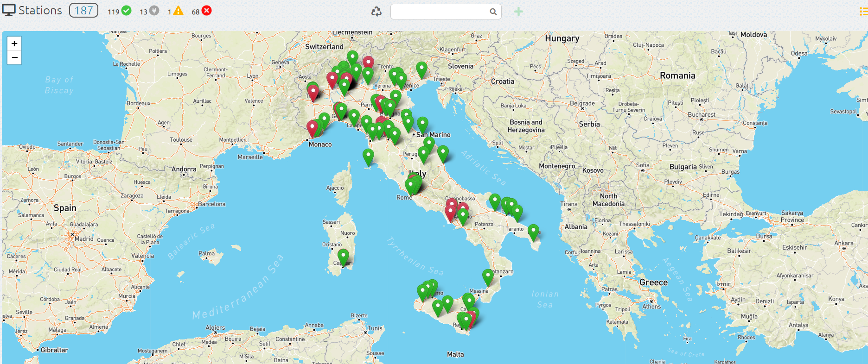
Task: Click the yellow warning triangle filter
Action: click(x=178, y=11)
